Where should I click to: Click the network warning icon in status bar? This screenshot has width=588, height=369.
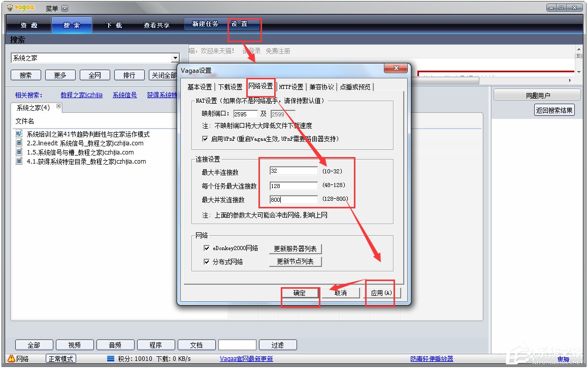click(x=11, y=358)
